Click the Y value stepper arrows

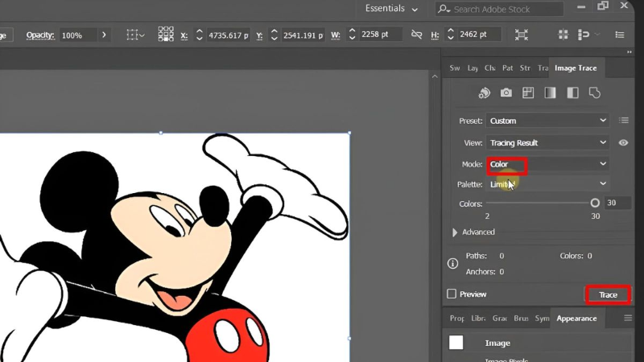(x=274, y=35)
